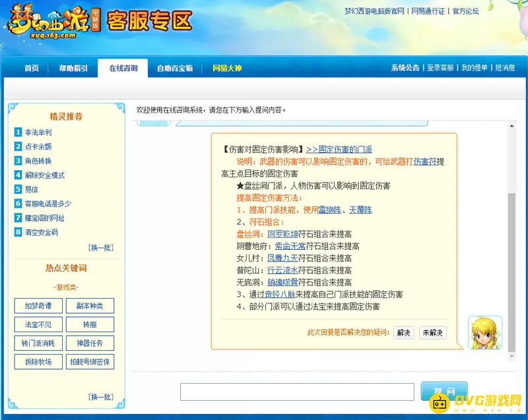Viewport: 528px width, 420px height.
Task: Open the 伤害符 link in the reply
Action: tap(425, 162)
